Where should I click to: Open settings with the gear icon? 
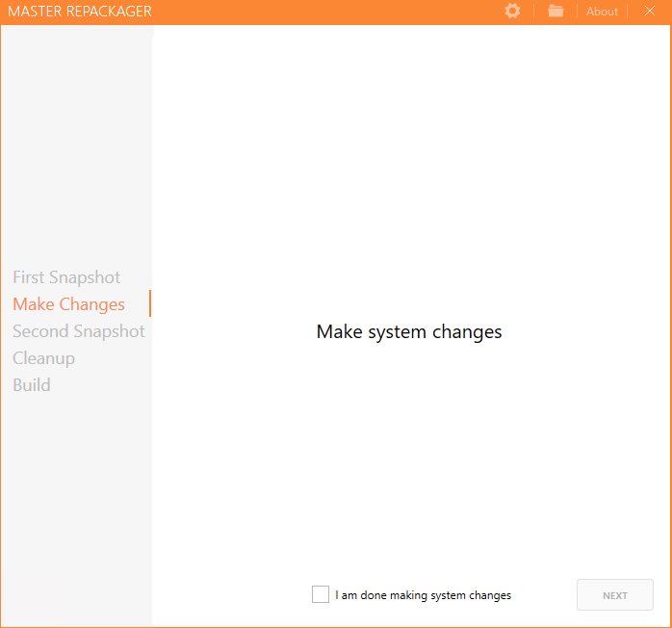tap(512, 11)
